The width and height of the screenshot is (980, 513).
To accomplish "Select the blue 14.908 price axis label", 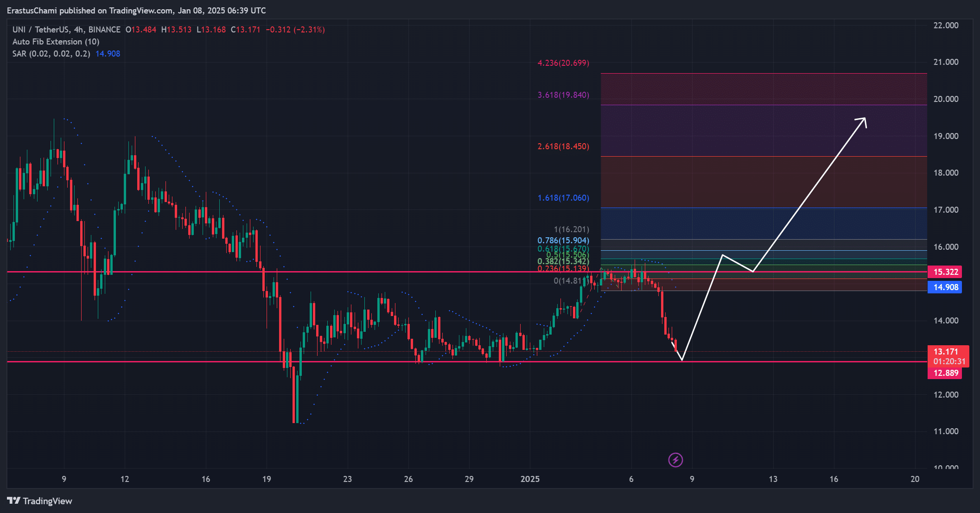I will 945,287.
